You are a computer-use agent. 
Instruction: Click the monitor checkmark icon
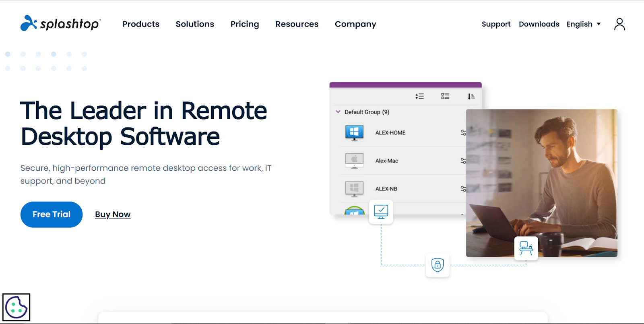tap(381, 211)
